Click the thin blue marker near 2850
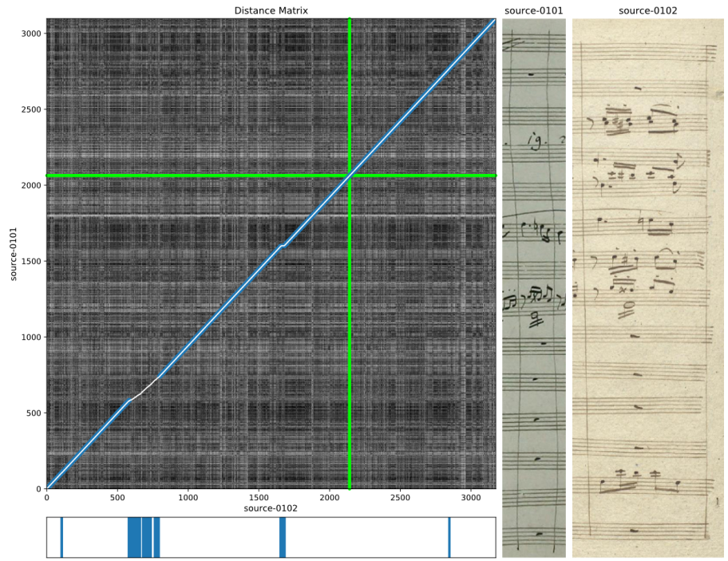728x561 pixels. click(449, 537)
